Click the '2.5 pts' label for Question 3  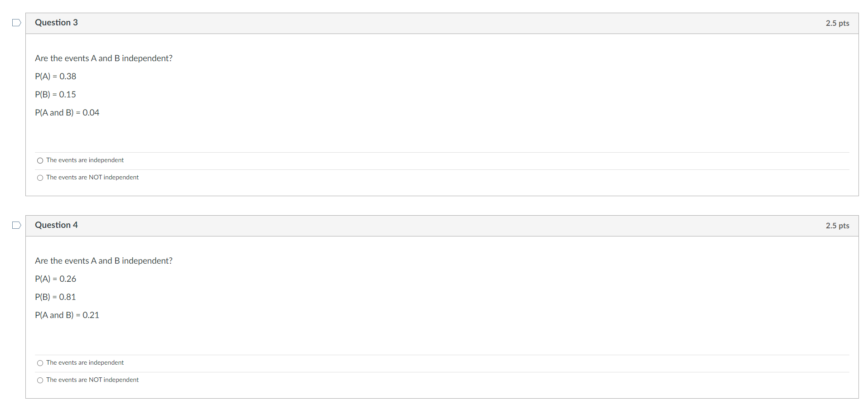tap(837, 23)
